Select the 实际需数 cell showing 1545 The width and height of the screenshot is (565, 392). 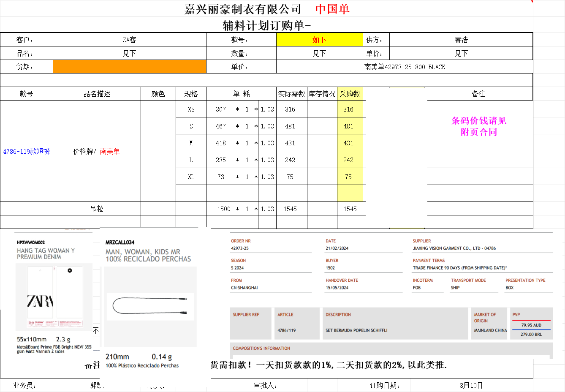click(x=290, y=209)
